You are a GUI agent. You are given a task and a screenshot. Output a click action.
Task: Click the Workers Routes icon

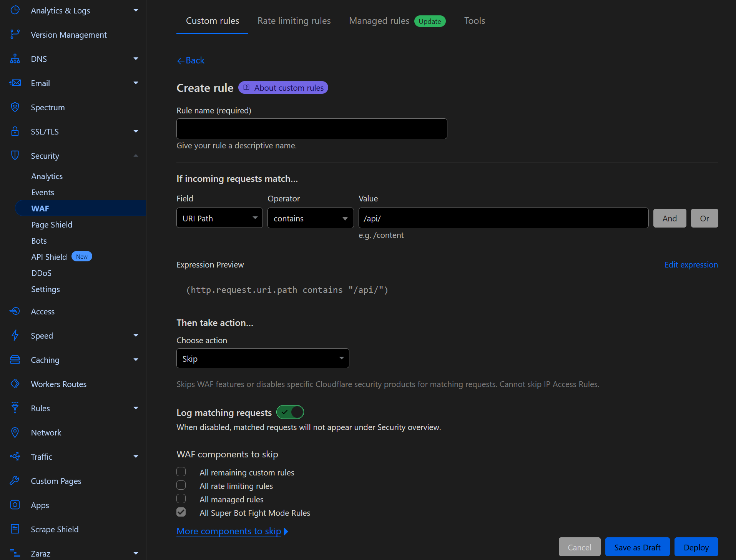coord(15,384)
